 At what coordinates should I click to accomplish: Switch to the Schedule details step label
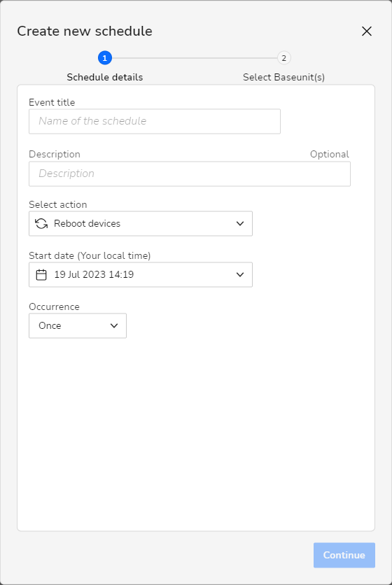[x=105, y=77]
